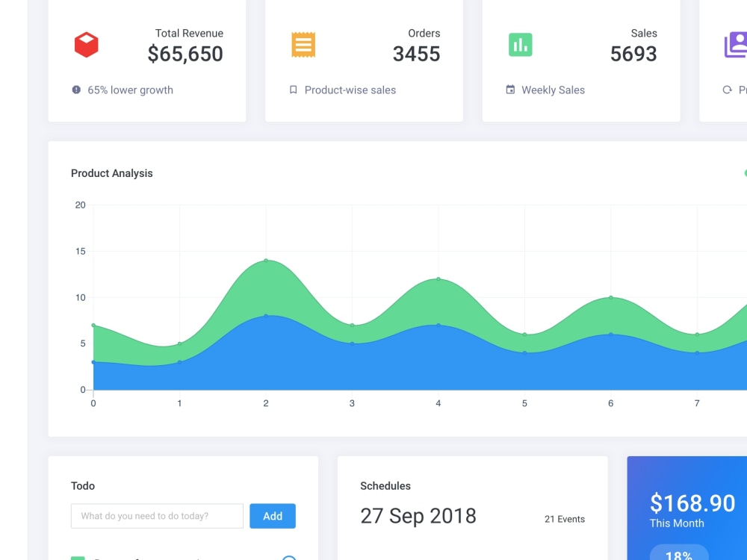The width and height of the screenshot is (747, 560).
Task: Click the Product Analysis chart title
Action: (x=111, y=172)
